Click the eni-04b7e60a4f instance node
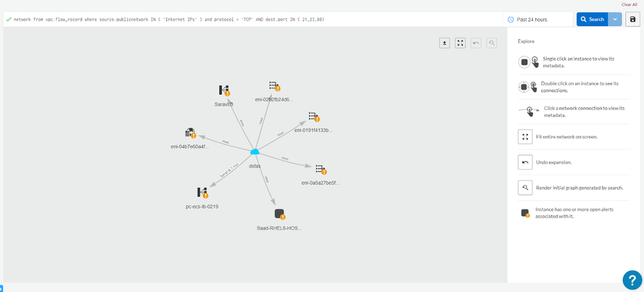Image resolution: width=644 pixels, height=292 pixels. (x=190, y=133)
